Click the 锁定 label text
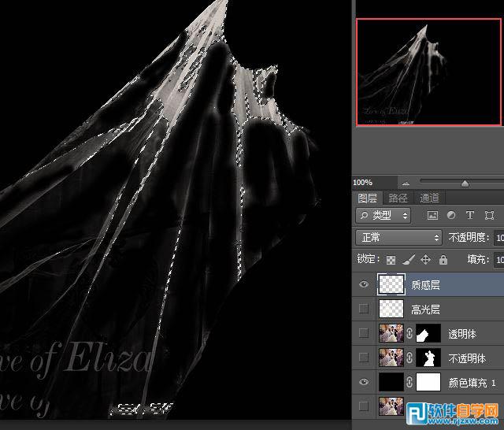Image resolution: width=504 pixels, height=430 pixels. 369,259
